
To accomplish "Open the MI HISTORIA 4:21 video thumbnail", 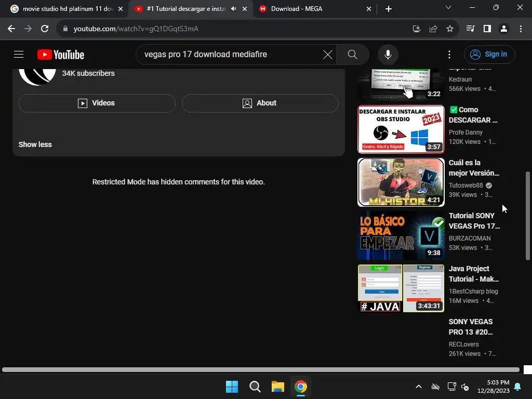I will tap(401, 182).
